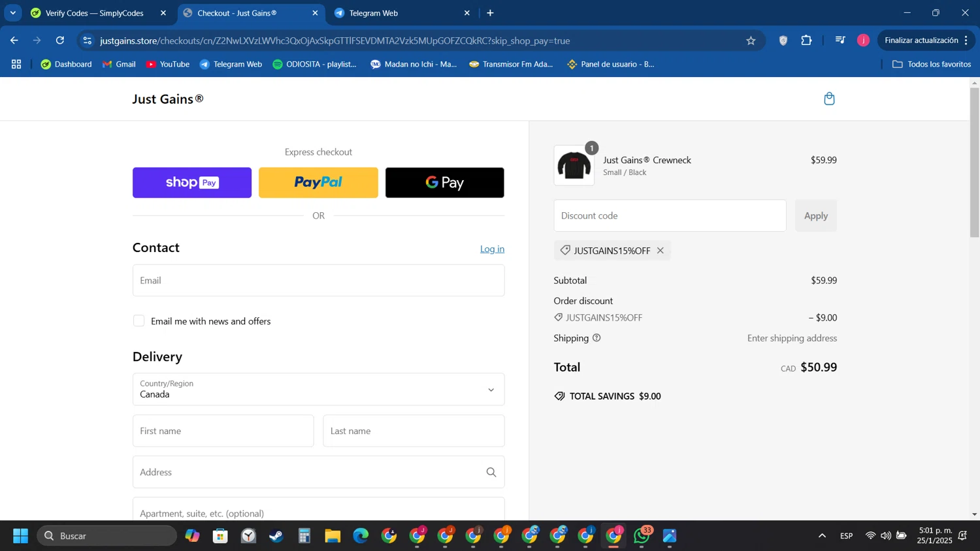Viewport: 980px width, 551px height.
Task: Open File Explorer from the taskbar
Action: [333, 536]
